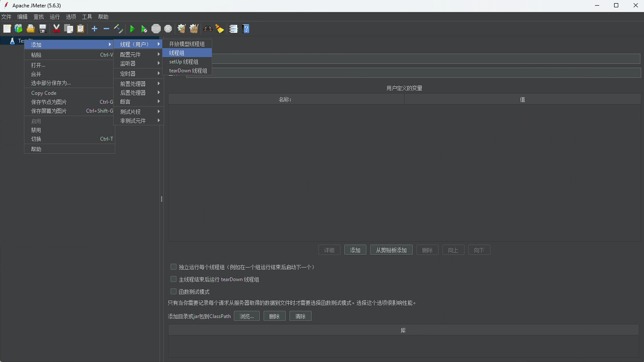
Task: Toggle 函数测试模式 checkbox
Action: [x=173, y=291]
